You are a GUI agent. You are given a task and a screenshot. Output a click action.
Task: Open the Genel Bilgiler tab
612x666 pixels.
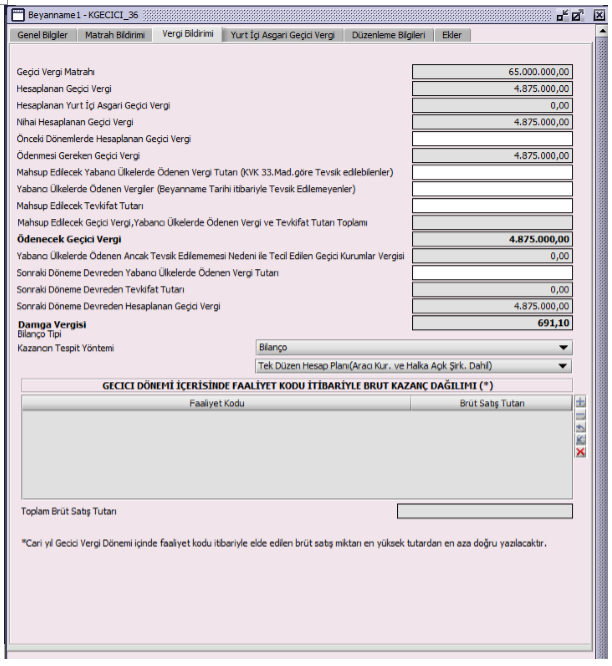click(x=42, y=35)
